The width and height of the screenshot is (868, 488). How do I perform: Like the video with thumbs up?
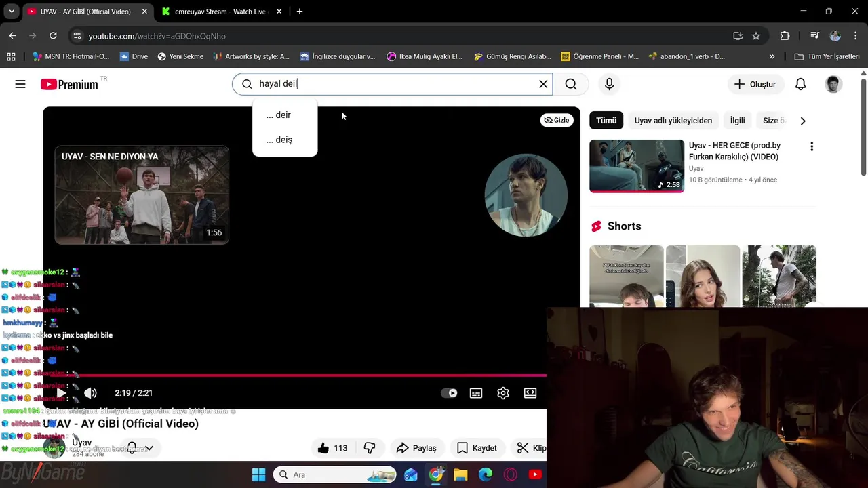pos(332,448)
